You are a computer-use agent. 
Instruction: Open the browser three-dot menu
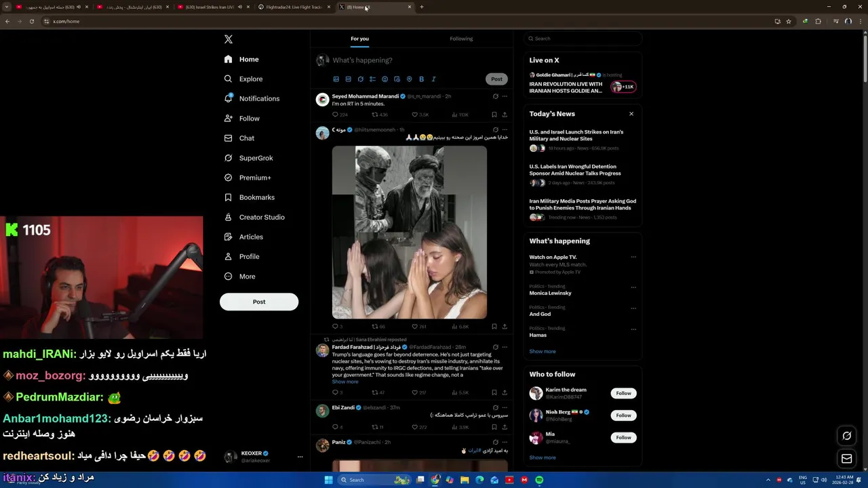click(x=860, y=21)
